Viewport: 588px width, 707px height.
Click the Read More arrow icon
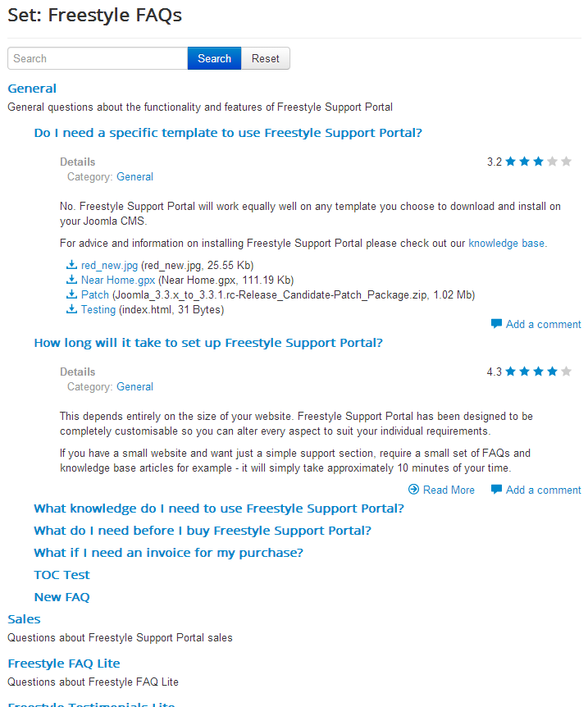(x=413, y=489)
